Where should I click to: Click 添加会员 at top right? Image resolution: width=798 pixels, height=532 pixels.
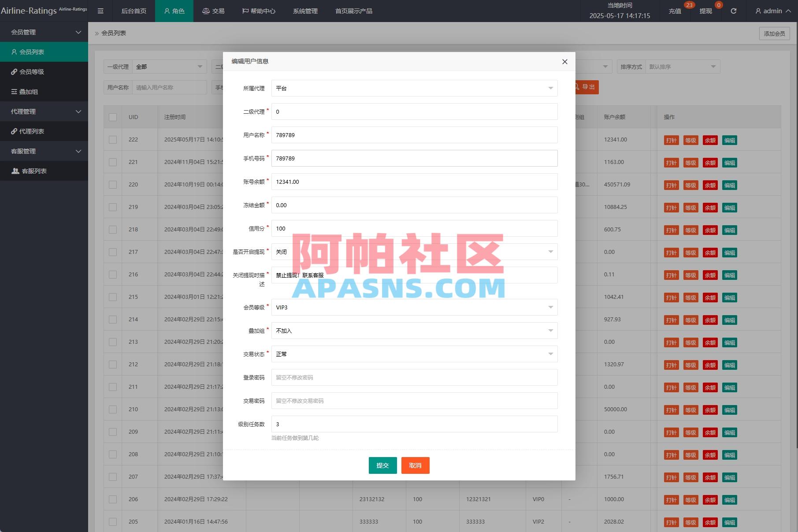(774, 33)
